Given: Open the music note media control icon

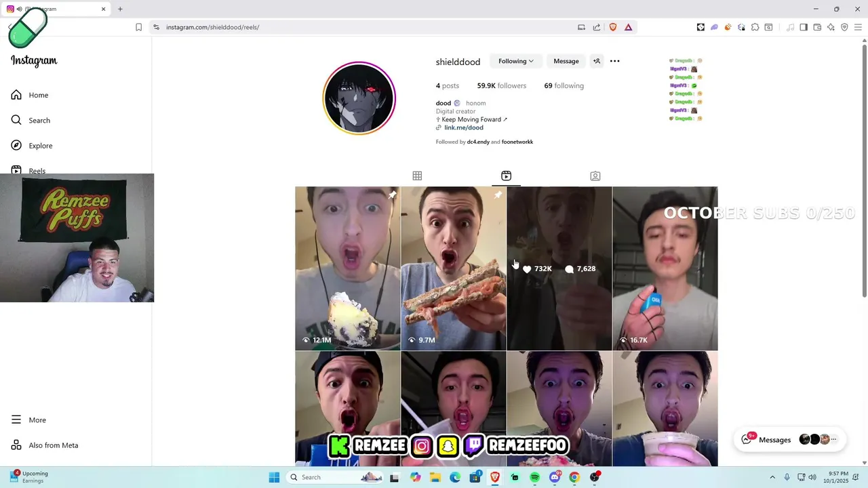Looking at the screenshot, I should [790, 27].
